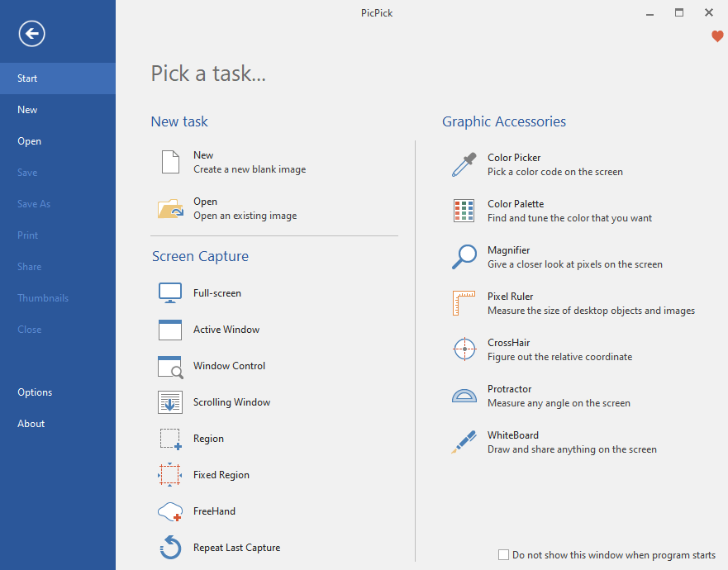Click the Full-screen capture label
Image resolution: width=728 pixels, height=570 pixels.
pyautogui.click(x=217, y=293)
